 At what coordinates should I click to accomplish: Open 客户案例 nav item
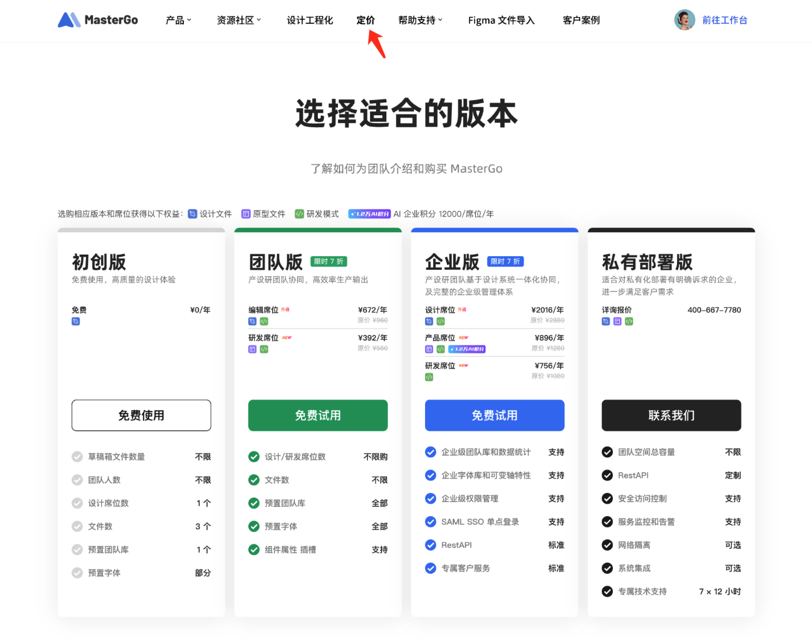581,20
